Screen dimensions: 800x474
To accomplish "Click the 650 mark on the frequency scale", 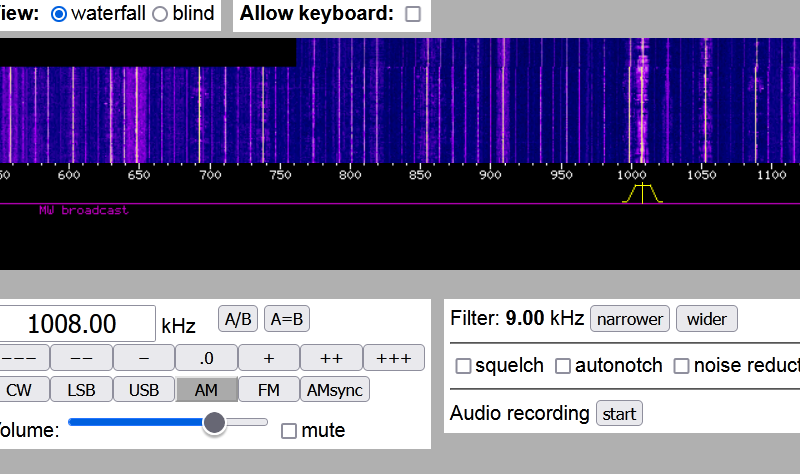I will (139, 175).
